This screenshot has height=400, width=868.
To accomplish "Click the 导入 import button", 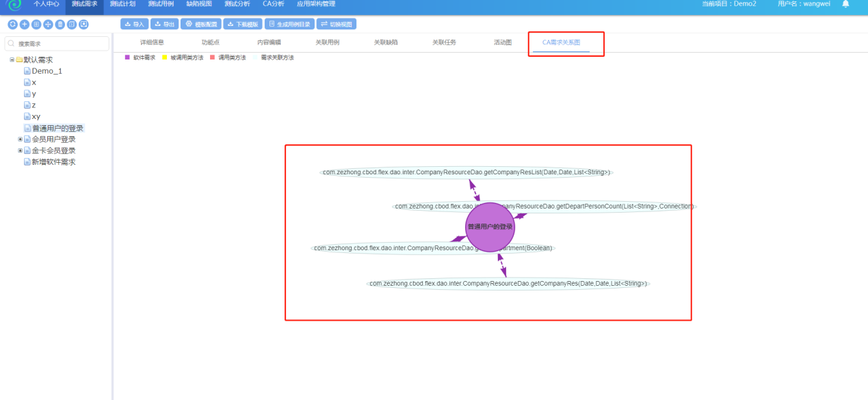I will tap(135, 24).
